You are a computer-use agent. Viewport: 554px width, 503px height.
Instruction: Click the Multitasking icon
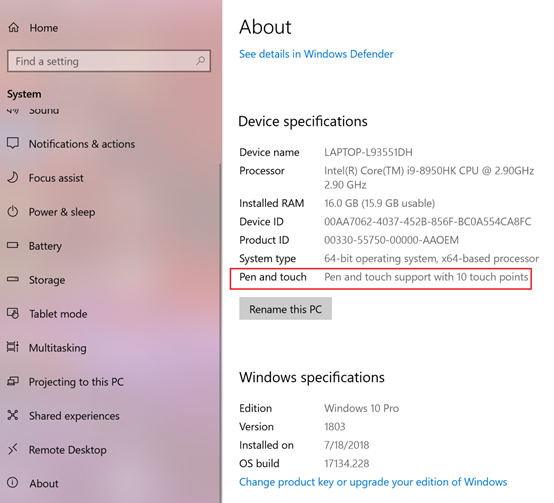point(13,347)
